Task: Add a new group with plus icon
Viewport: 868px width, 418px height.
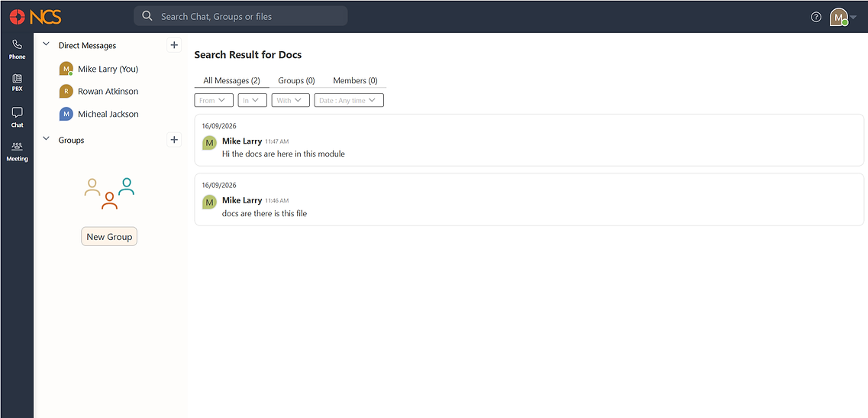Action: pos(174,140)
